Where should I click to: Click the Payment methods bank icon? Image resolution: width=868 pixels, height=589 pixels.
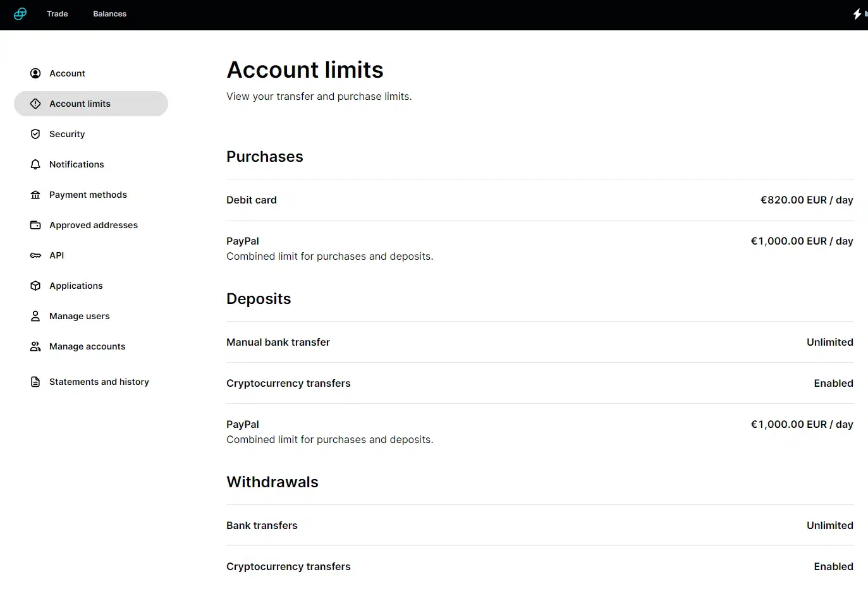pyautogui.click(x=35, y=195)
